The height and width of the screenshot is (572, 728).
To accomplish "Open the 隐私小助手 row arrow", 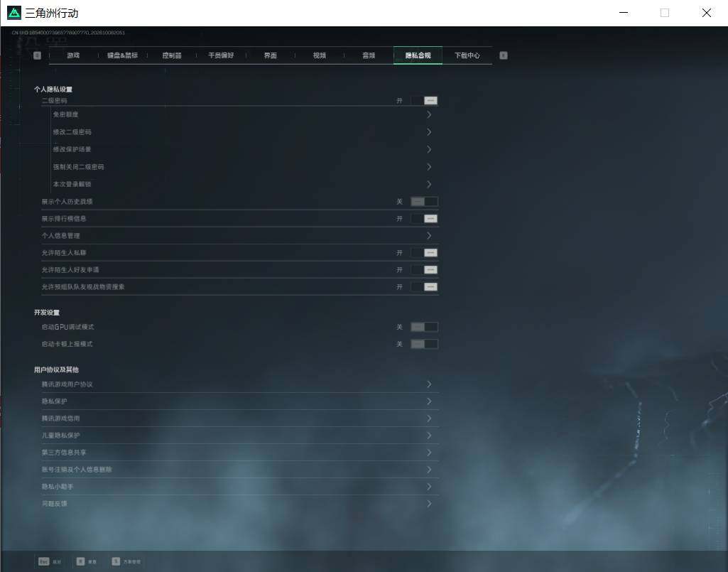I will [x=429, y=487].
